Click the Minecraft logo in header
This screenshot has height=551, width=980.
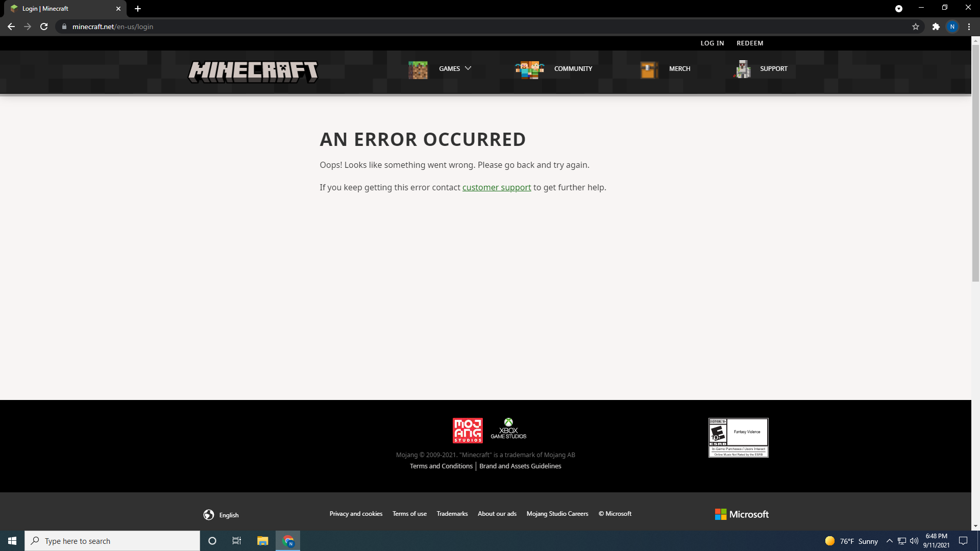coord(253,71)
